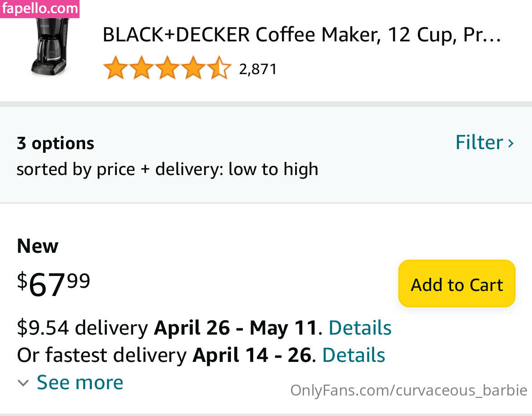
Task: Click the first gold rating star
Action: (x=115, y=68)
